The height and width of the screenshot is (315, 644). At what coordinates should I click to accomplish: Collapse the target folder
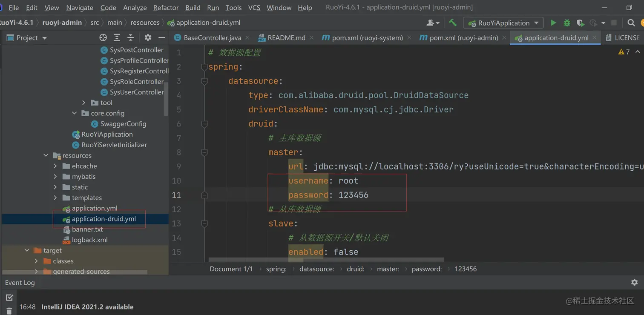pyautogui.click(x=27, y=250)
